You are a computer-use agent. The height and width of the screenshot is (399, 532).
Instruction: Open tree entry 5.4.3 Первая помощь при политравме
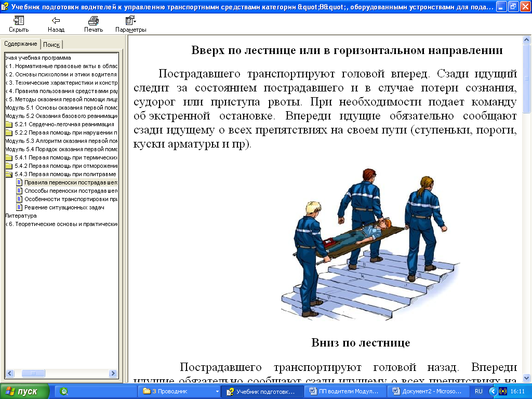coord(65,175)
